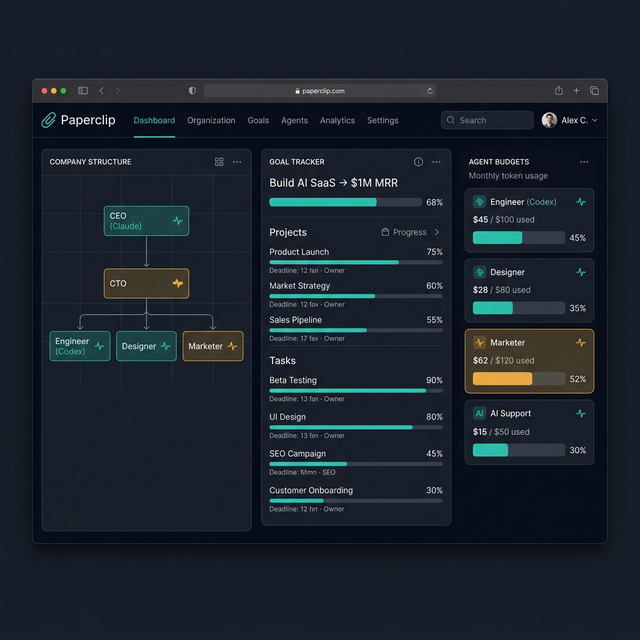
Task: Go forward with the browser arrow
Action: click(x=118, y=91)
